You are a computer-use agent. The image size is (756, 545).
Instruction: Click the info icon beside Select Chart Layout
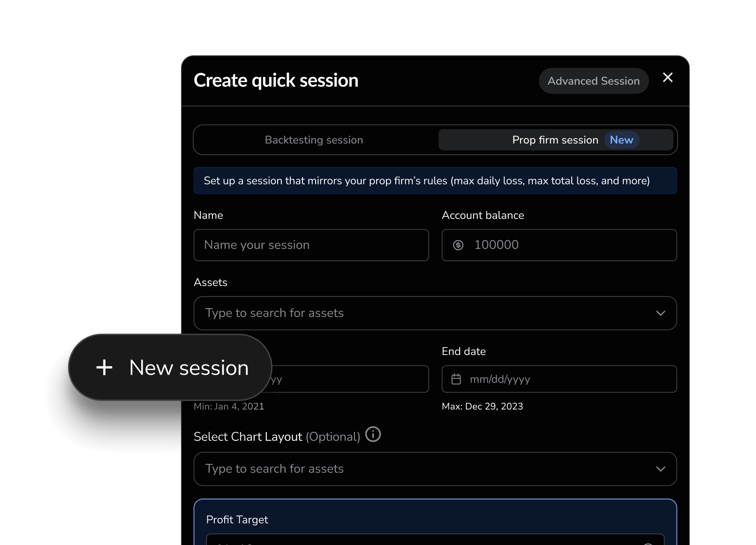point(373,434)
